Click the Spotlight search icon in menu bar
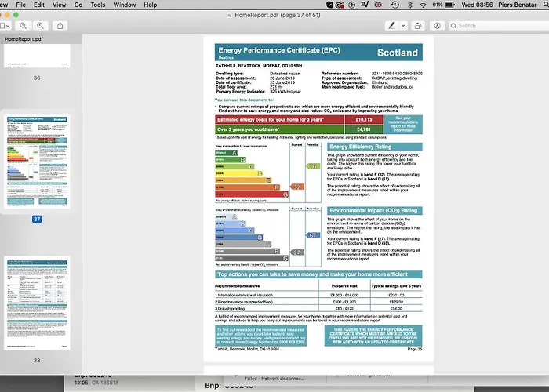This screenshot has height=392, width=549. [x=546, y=5]
